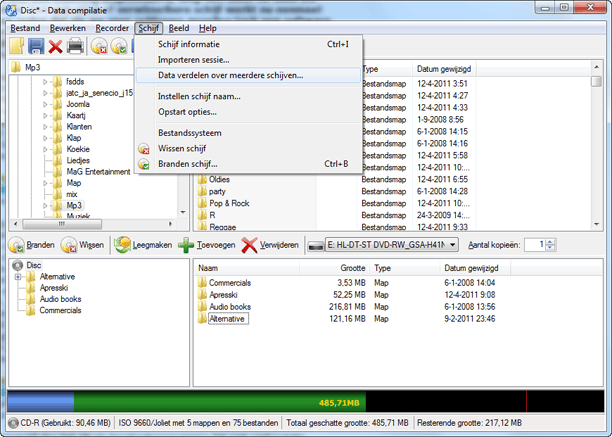Click the burn disc toolbar icon
The height and width of the screenshot is (437, 612).
[119, 46]
